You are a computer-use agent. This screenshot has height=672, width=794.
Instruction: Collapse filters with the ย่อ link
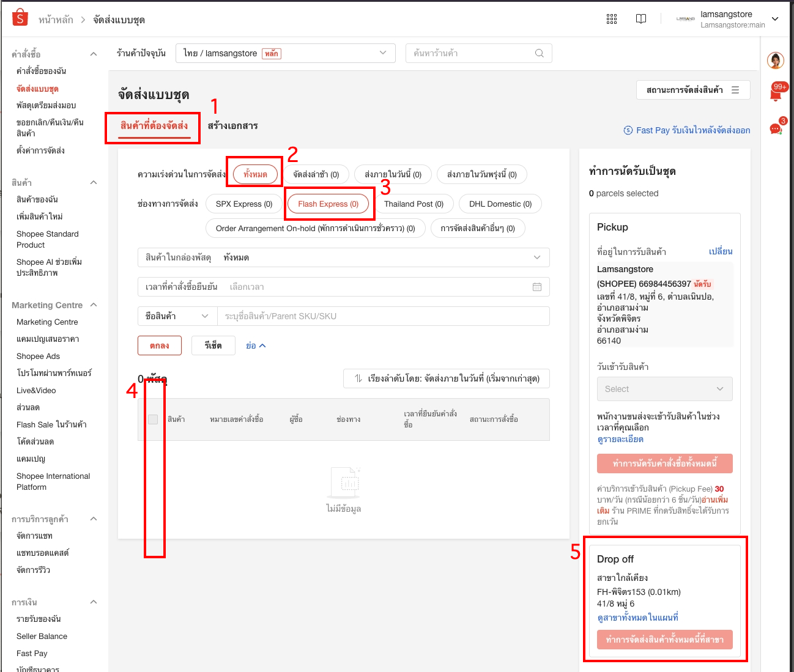coord(256,345)
